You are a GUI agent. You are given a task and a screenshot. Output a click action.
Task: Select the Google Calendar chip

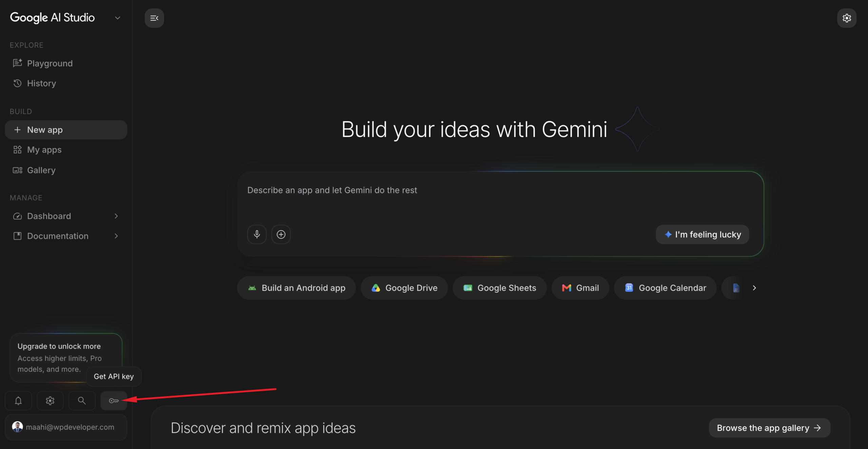[x=665, y=288]
